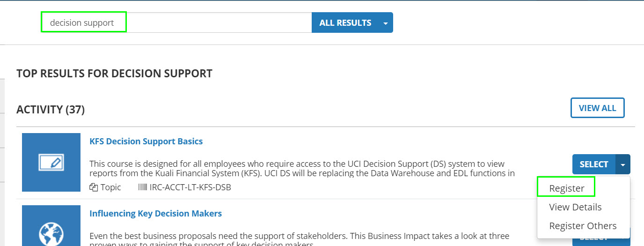Image resolution: width=644 pixels, height=246 pixels.
Task: Select View Details in the dropdown menu
Action: pos(575,207)
